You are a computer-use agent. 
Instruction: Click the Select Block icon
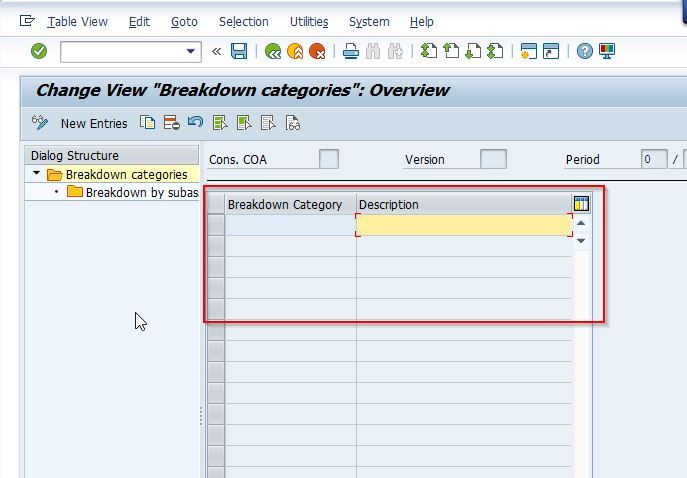click(x=244, y=123)
